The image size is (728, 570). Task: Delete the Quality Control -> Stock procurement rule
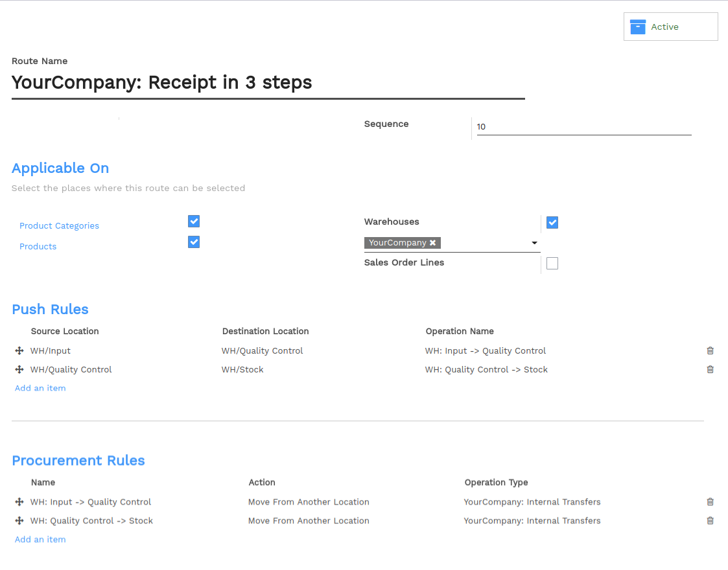coord(710,521)
